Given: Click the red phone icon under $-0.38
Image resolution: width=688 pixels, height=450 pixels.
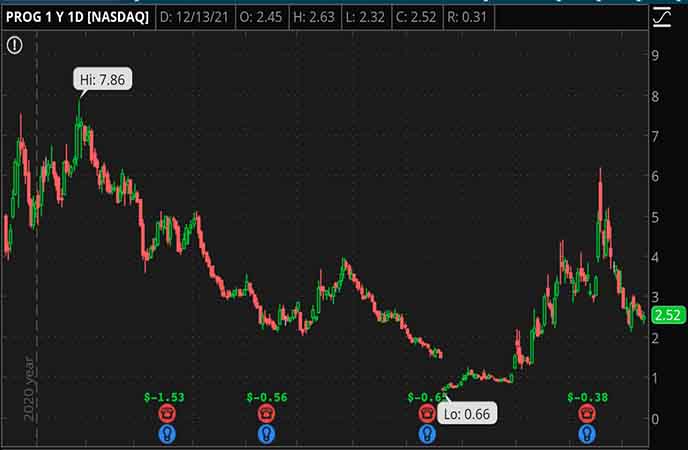Looking at the screenshot, I should tap(587, 414).
